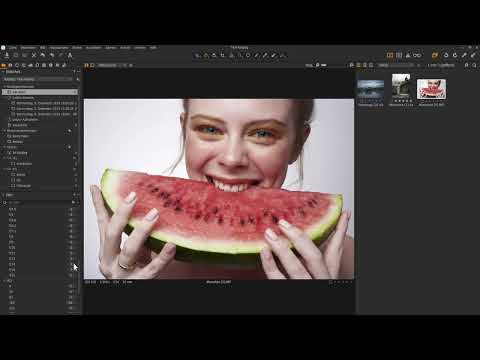Image resolution: width=480 pixels, height=360 pixels.
Task: Toggle the proofing glasses icon
Action: (x=417, y=55)
